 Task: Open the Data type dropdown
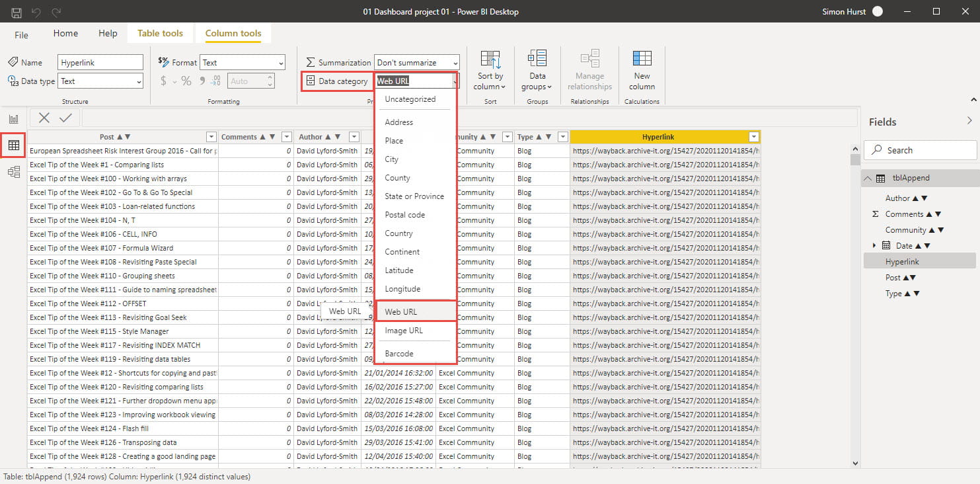coord(100,81)
